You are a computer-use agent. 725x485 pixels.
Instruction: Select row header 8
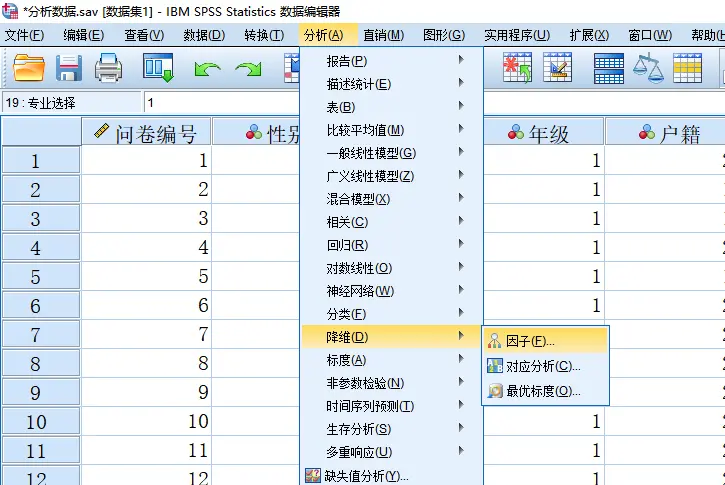(41, 363)
